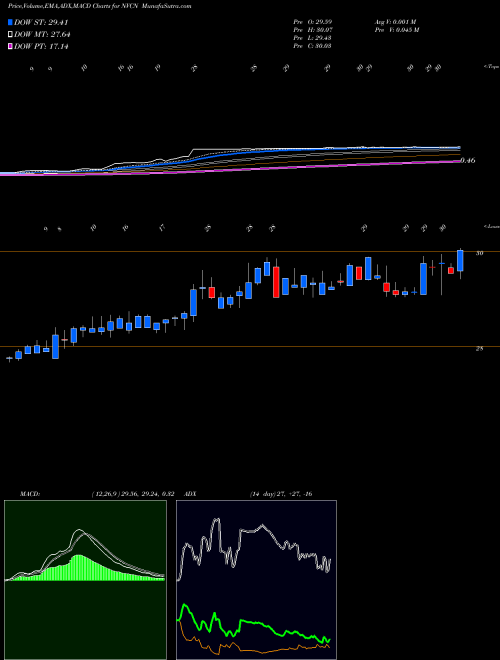The width and height of the screenshot is (500, 660).
Task: Select the 'DOW MT: 27.64' legend label
Action: click(42, 35)
